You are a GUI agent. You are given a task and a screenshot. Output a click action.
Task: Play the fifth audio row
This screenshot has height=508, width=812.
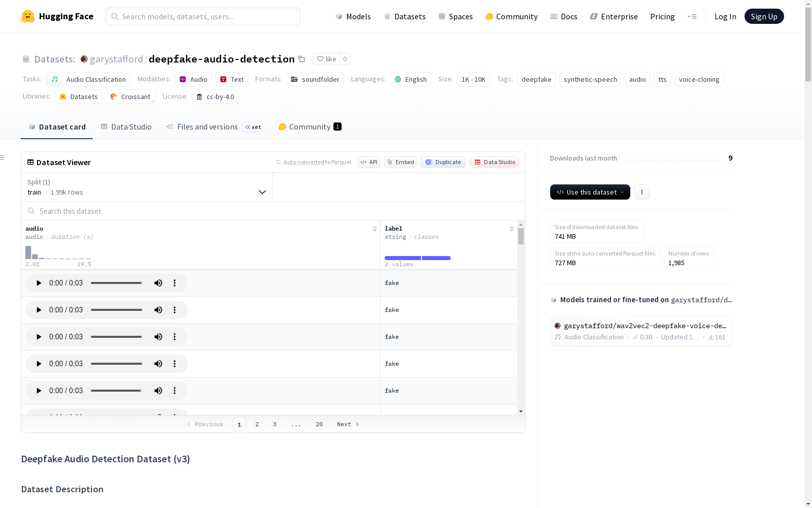(39, 391)
